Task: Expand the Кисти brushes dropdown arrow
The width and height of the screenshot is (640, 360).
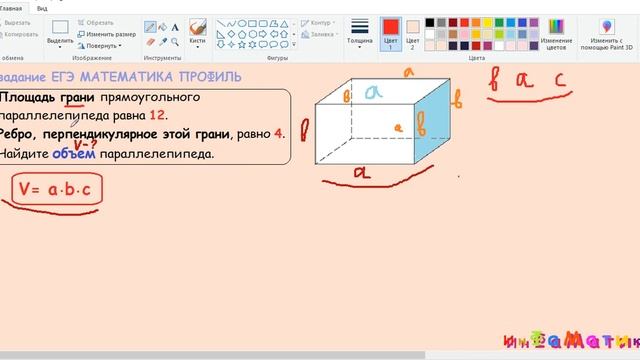Action: click(x=198, y=47)
